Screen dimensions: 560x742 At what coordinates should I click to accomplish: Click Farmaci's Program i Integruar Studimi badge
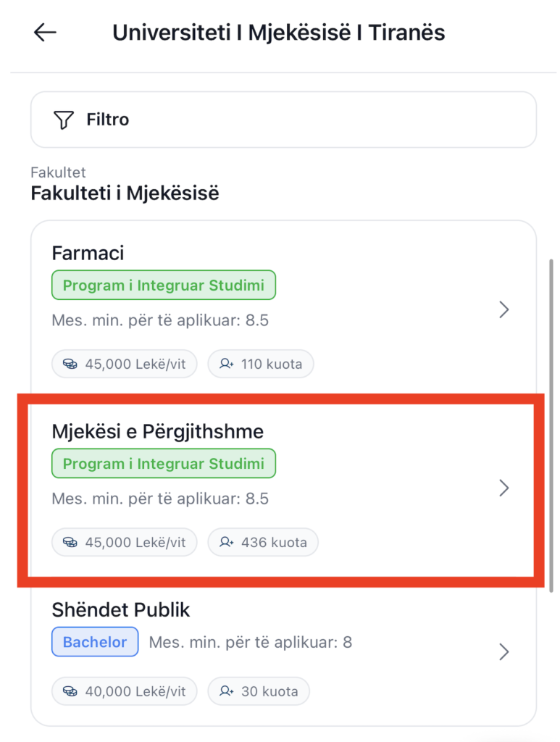pyautogui.click(x=164, y=285)
